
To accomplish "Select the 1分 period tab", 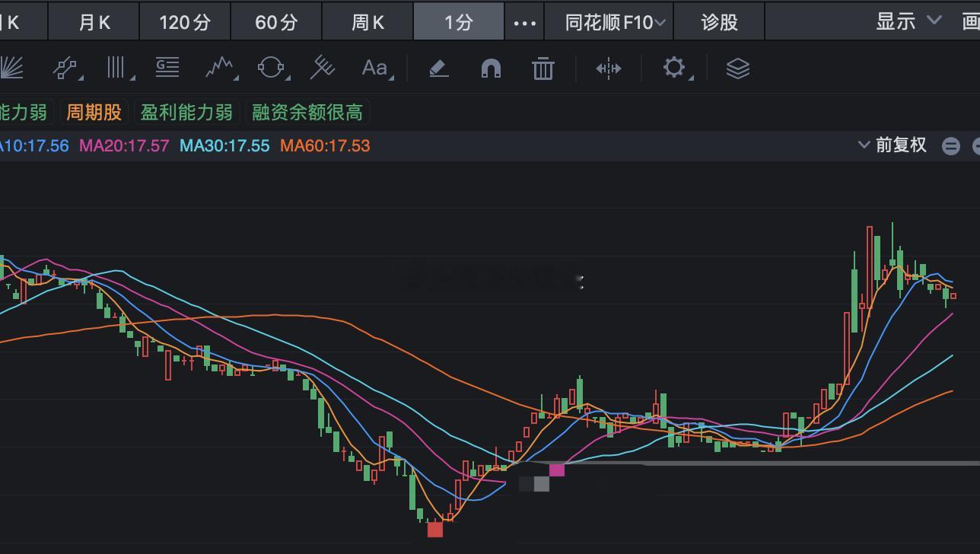I will [459, 21].
